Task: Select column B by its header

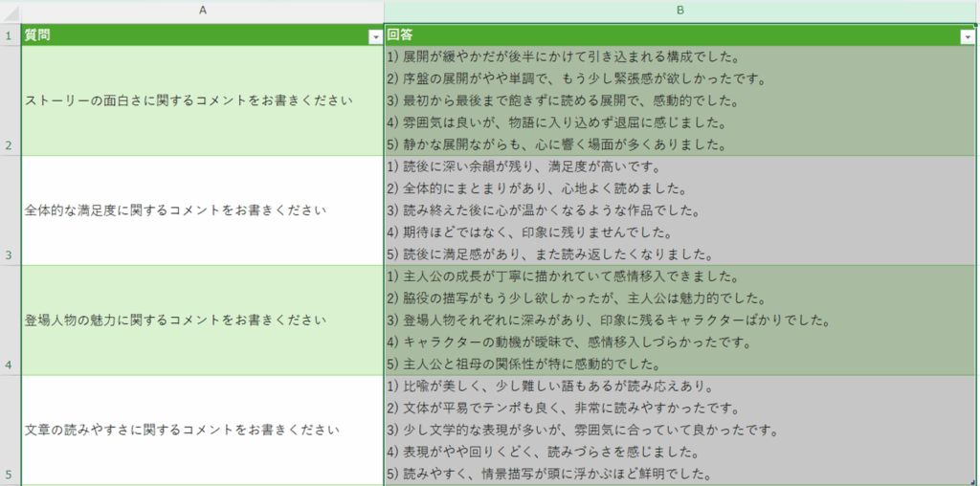Action: pyautogui.click(x=680, y=10)
